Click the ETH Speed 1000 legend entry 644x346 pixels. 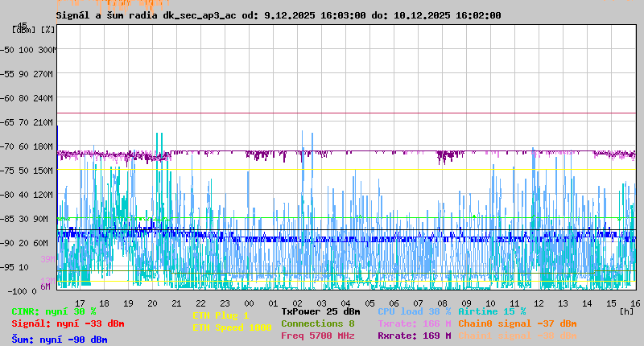pos(232,327)
